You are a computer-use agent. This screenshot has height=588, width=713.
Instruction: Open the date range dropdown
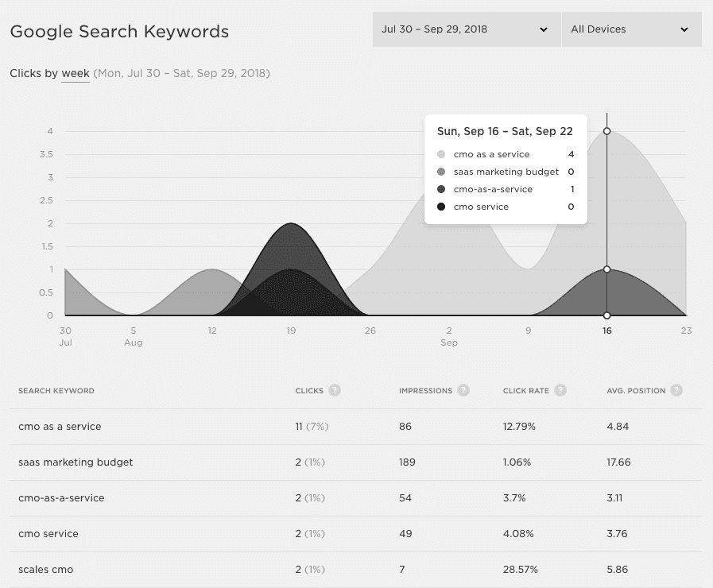[x=466, y=29]
